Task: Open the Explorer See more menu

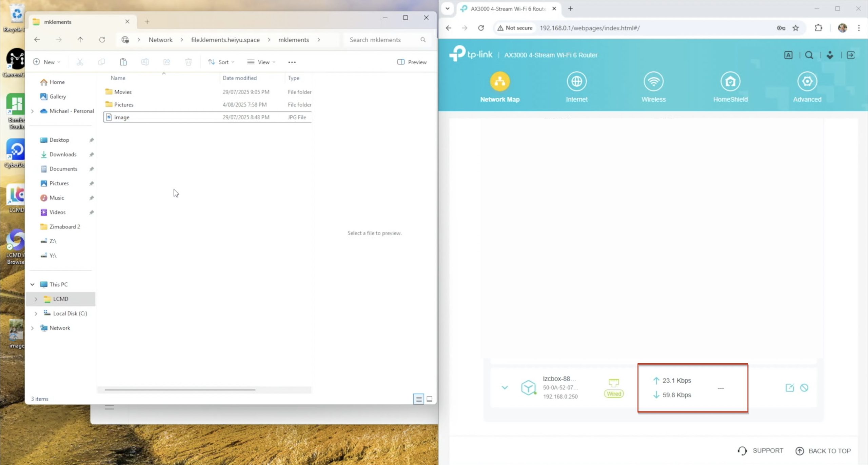Action: 292,62
